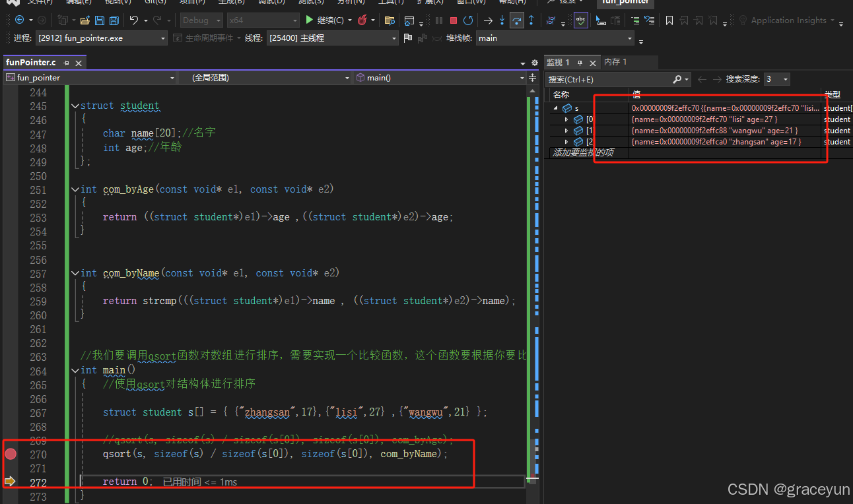Stop debugging with the red square icon
This screenshot has width=853, height=504.
454,20
